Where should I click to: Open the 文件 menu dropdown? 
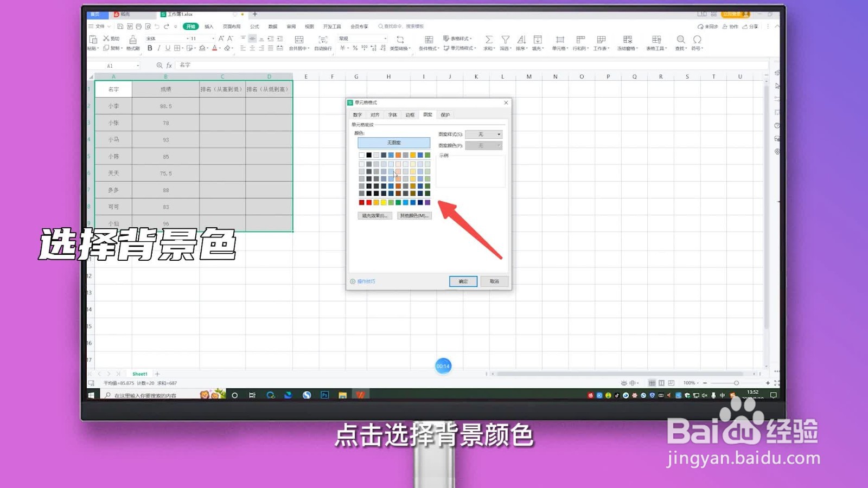point(100,26)
